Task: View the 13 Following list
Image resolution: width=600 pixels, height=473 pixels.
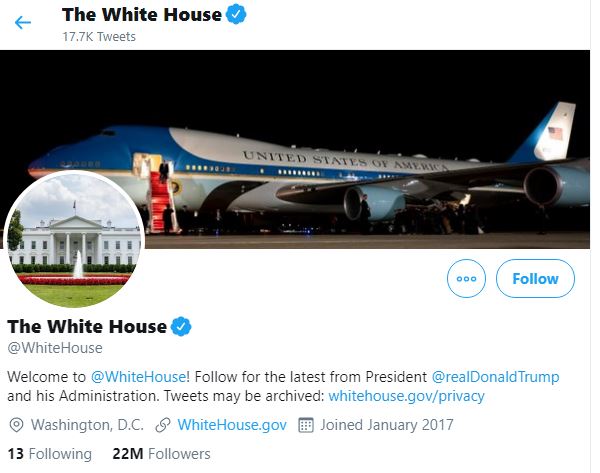Action: pos(50,454)
